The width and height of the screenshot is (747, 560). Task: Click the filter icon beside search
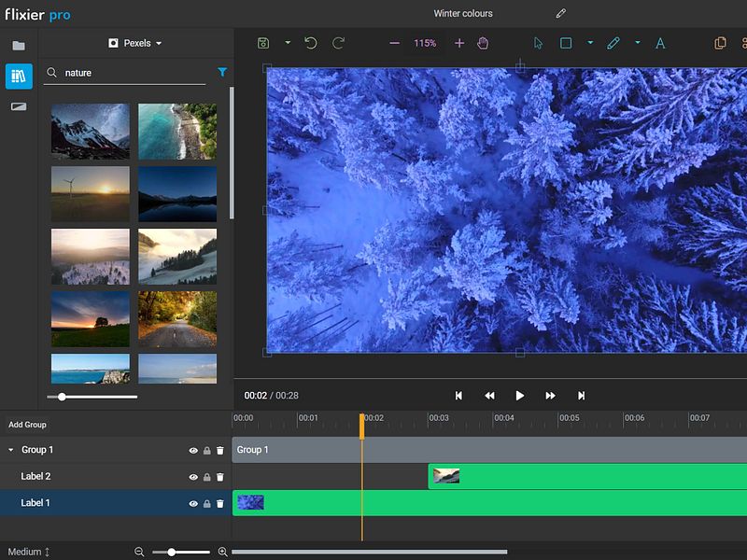point(222,72)
